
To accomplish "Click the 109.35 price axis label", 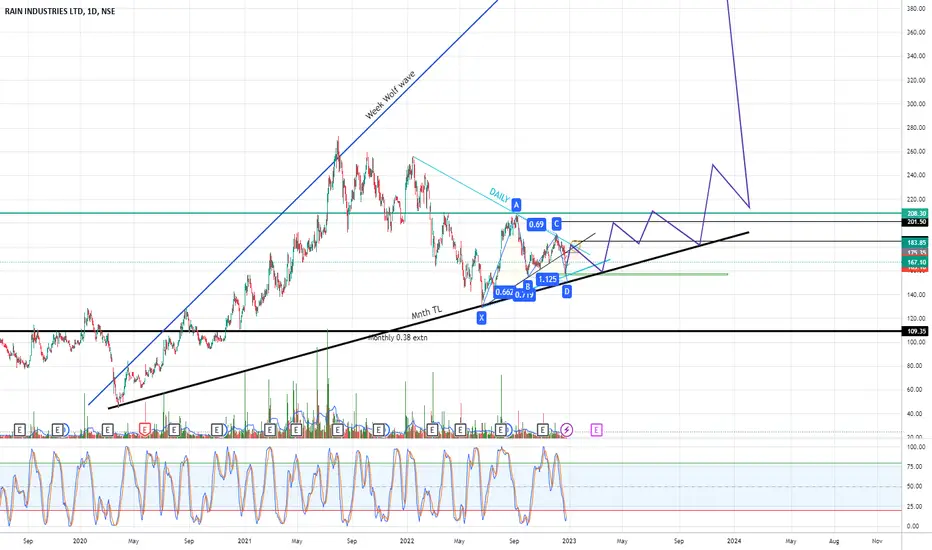I will point(916,331).
